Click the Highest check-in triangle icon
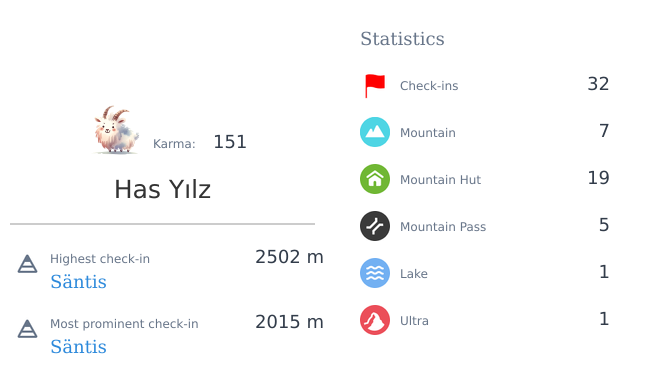Screen dimensions: 650x385 27,264
